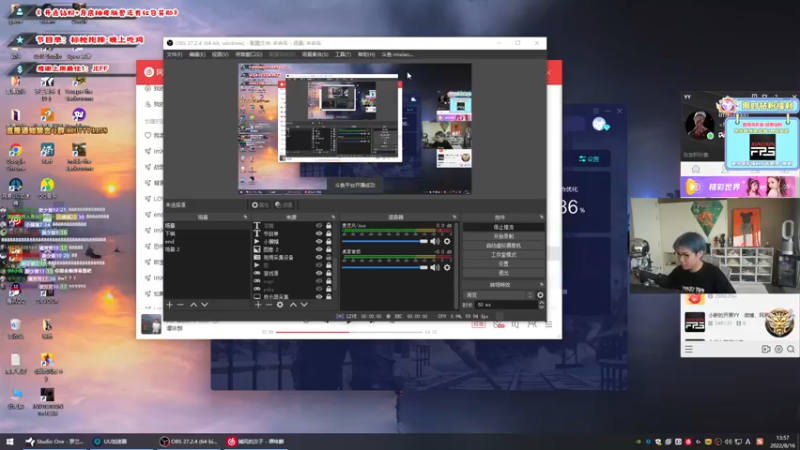Viewport: 800px width, 450px height.
Task: Open 麦克风/Aux audio settings gear
Action: pos(447,241)
